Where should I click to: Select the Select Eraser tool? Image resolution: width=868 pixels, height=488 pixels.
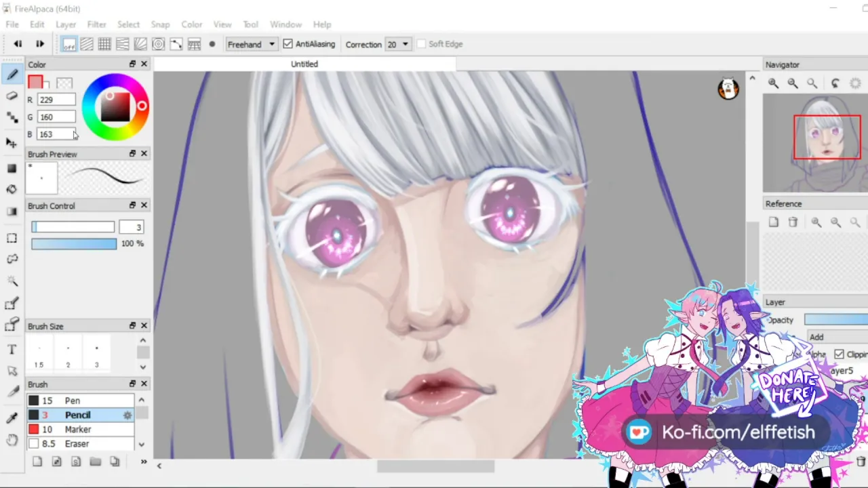pyautogui.click(x=12, y=325)
